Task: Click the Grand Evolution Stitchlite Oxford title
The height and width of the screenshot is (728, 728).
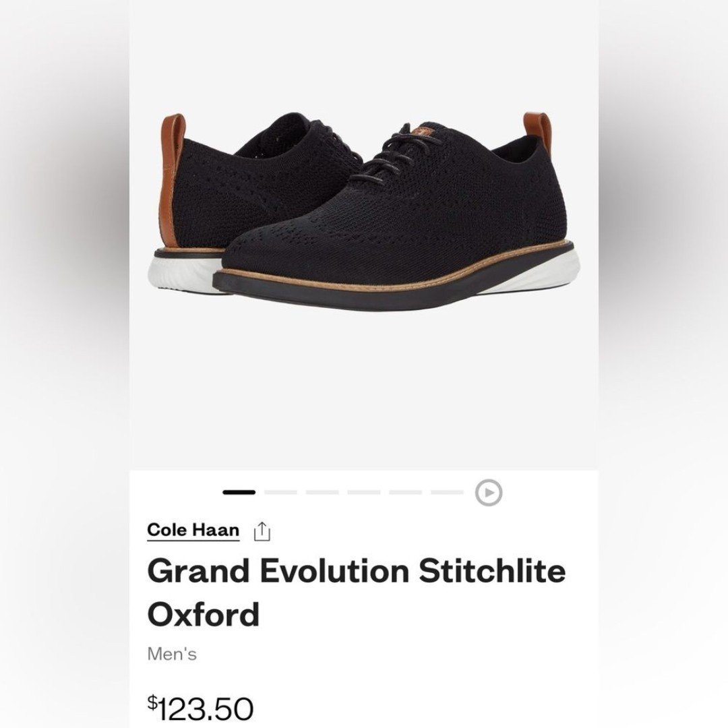Action: [x=356, y=593]
